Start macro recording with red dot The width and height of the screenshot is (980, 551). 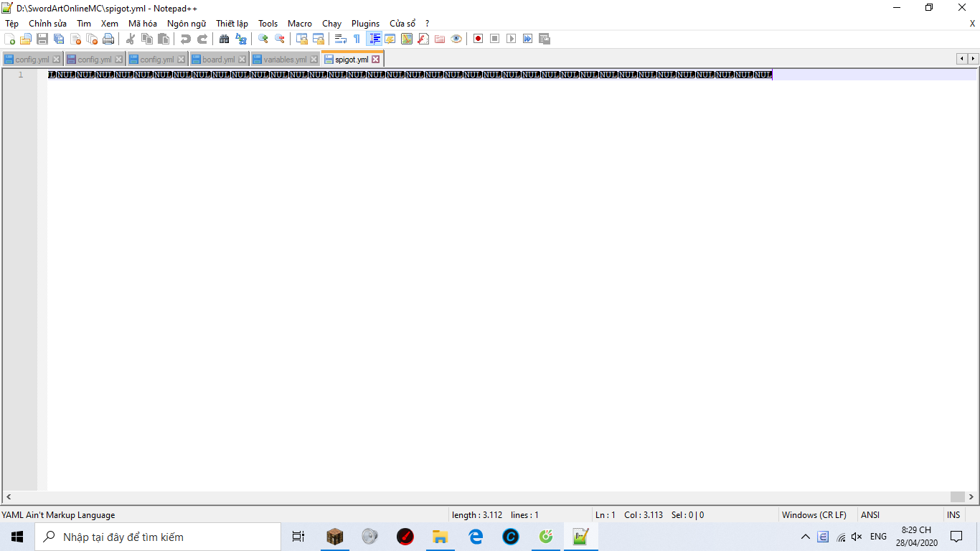click(479, 39)
